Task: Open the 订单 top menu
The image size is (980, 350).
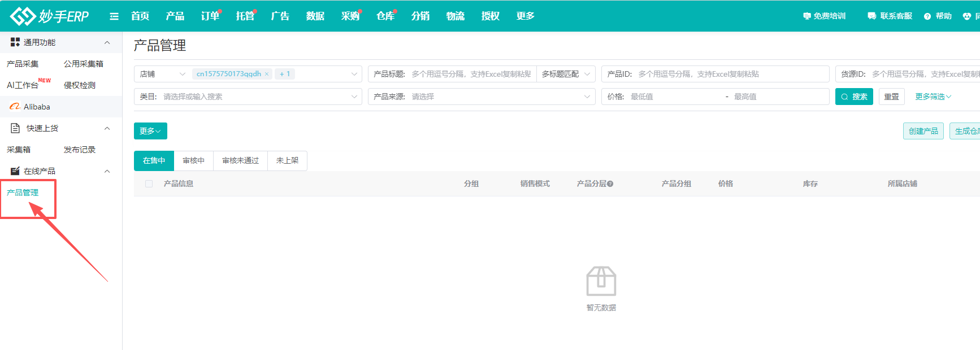Action: click(210, 16)
